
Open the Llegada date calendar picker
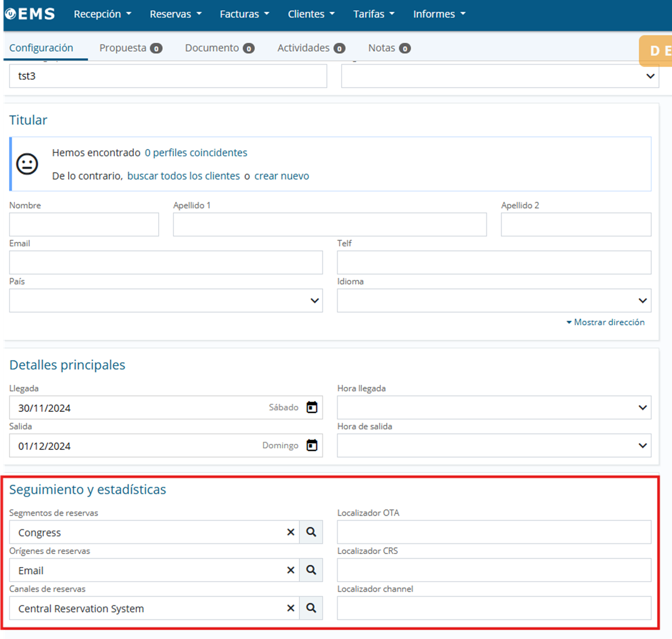(x=312, y=407)
